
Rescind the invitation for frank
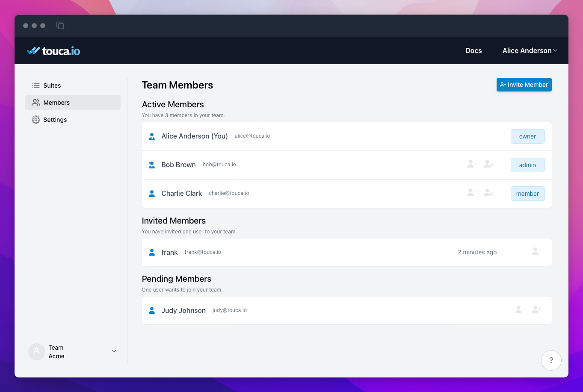(x=536, y=252)
